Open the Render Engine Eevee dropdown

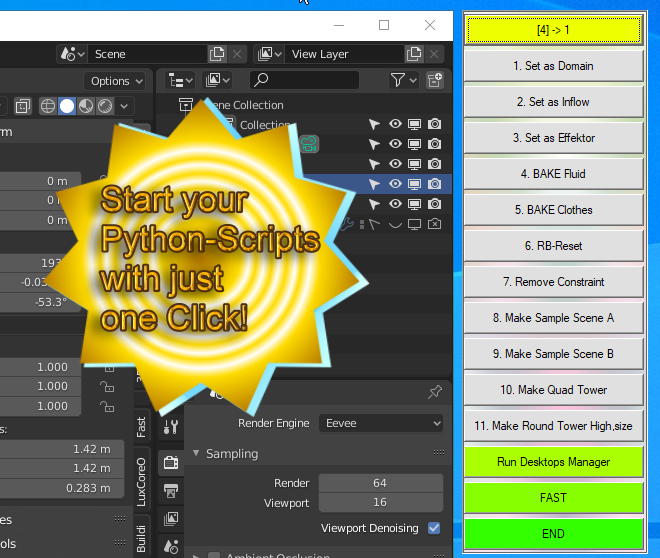point(381,423)
